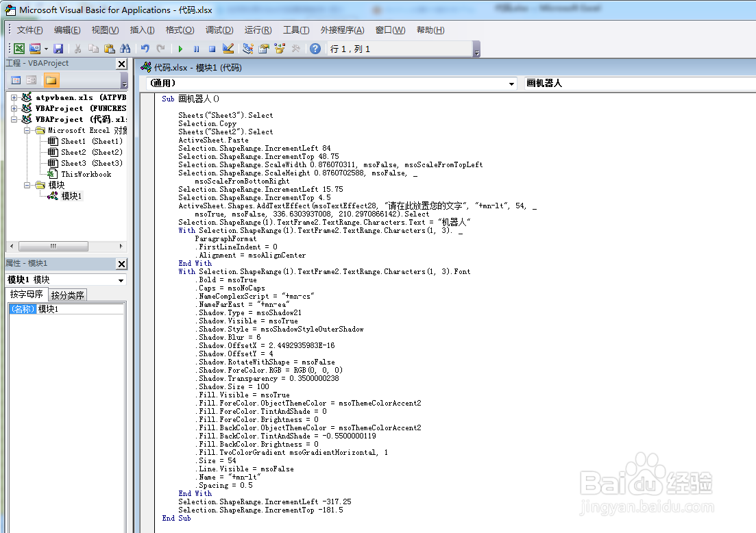This screenshot has height=533, width=756.
Task: Close the Properties 模块1 panel
Action: (x=122, y=264)
